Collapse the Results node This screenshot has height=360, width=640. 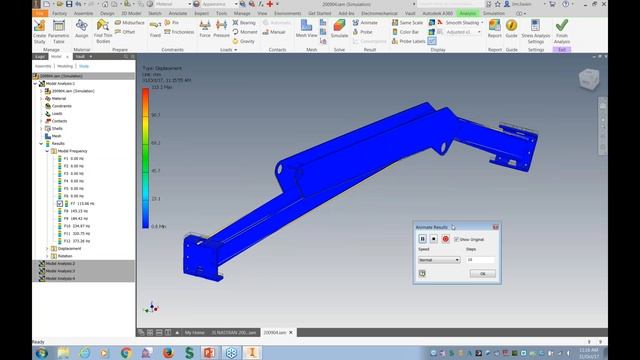[x=41, y=143]
